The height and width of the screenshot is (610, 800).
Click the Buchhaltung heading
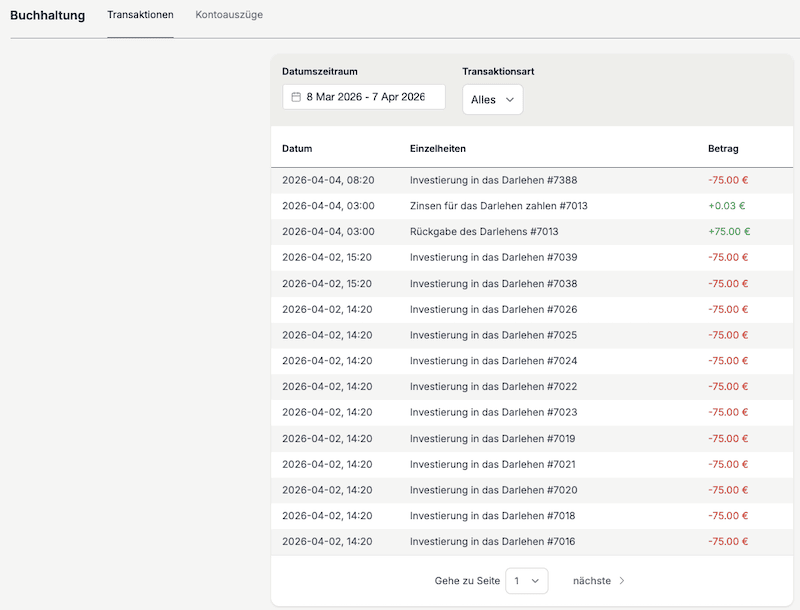tap(47, 15)
